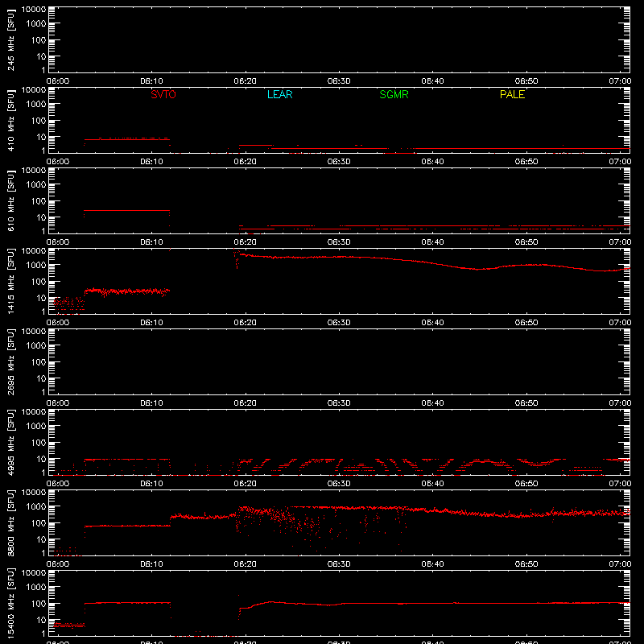Click the yellow PALE station label

(512, 94)
